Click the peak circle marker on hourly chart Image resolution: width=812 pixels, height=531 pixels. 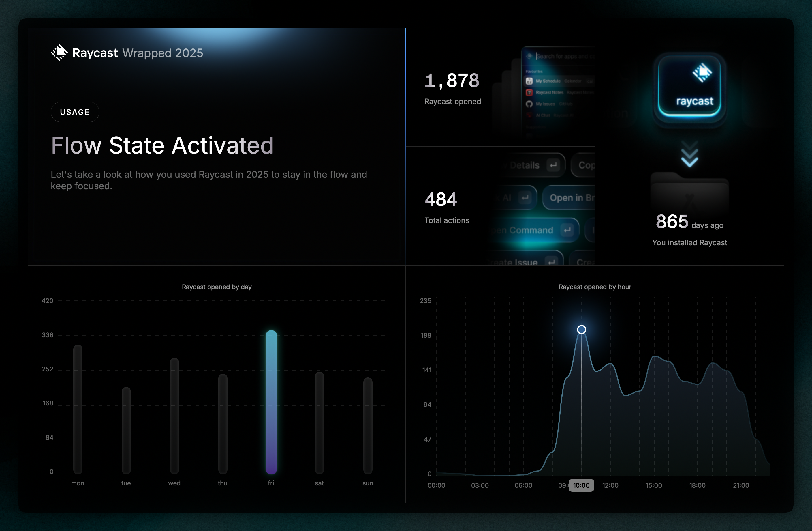[x=581, y=330]
